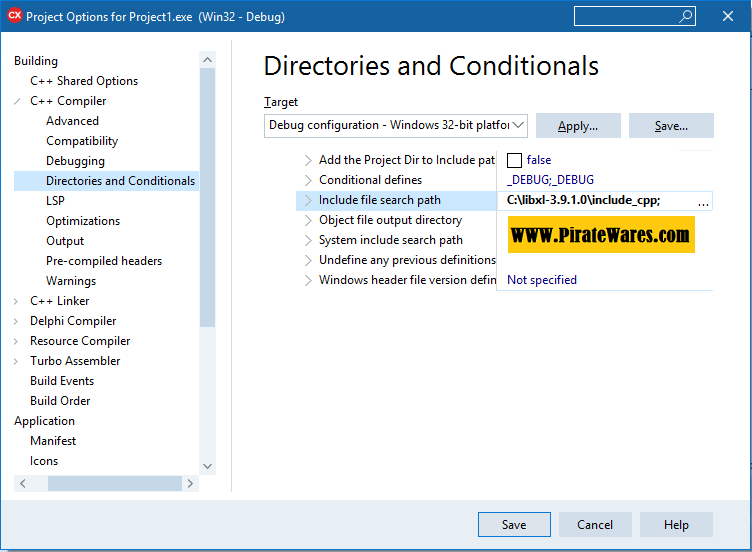Open the Debugging options page
Screen dimensions: 752x552
pos(75,161)
